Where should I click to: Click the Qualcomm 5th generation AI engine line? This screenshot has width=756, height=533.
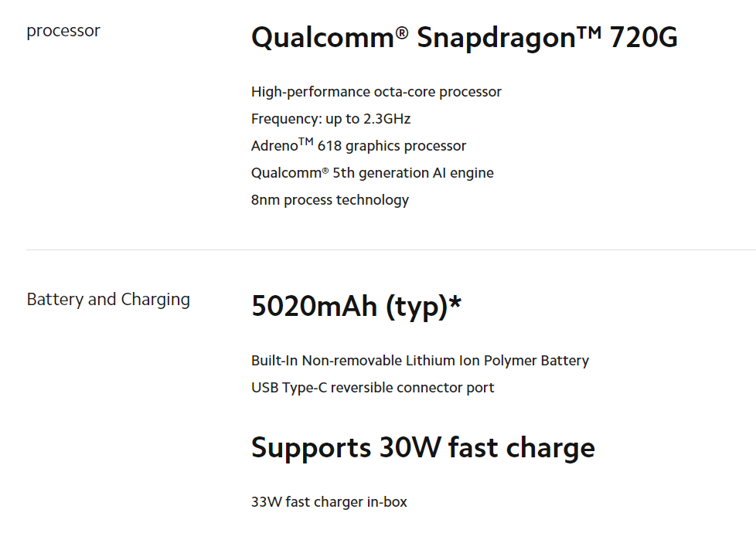373,172
